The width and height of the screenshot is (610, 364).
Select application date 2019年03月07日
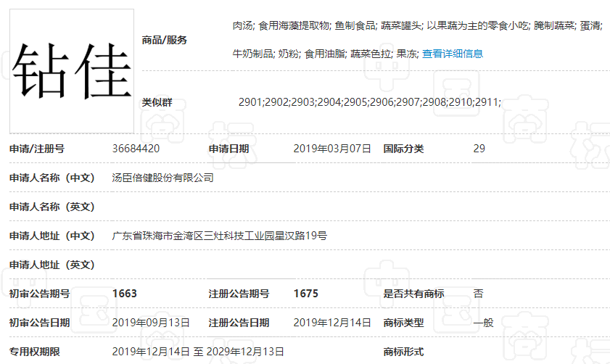332,149
